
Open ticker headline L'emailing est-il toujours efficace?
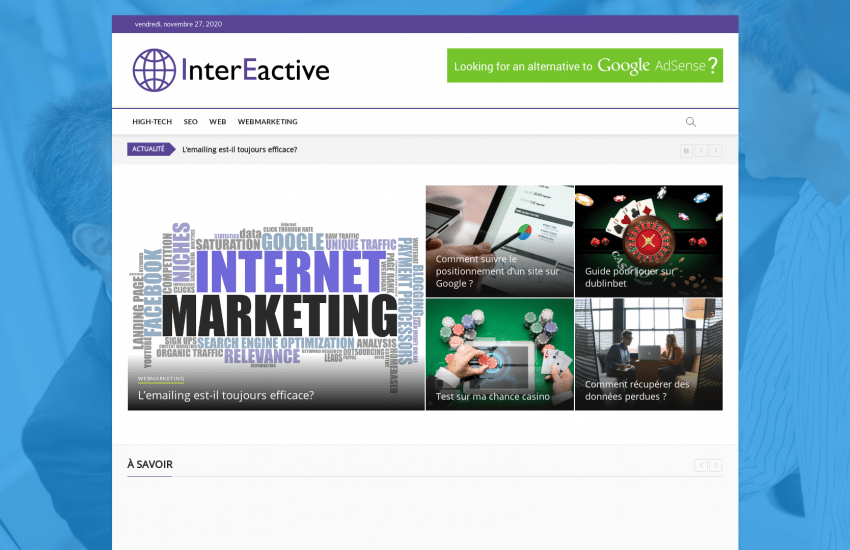(240, 150)
